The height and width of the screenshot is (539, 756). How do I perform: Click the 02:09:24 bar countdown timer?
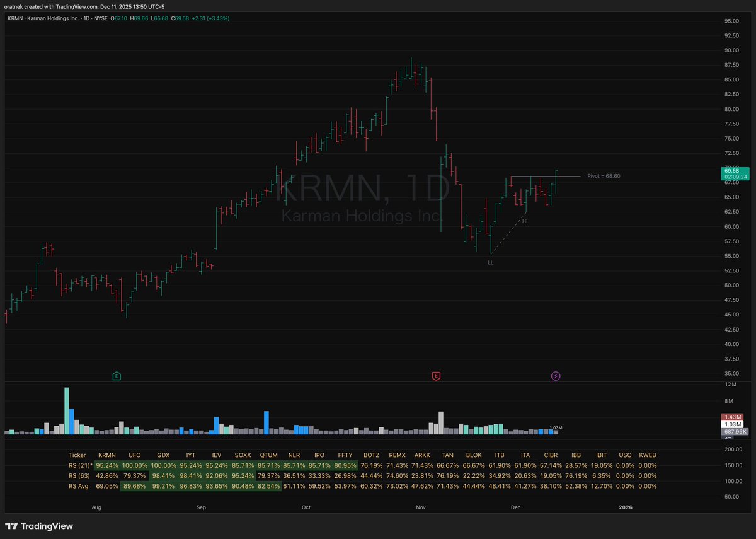point(735,178)
